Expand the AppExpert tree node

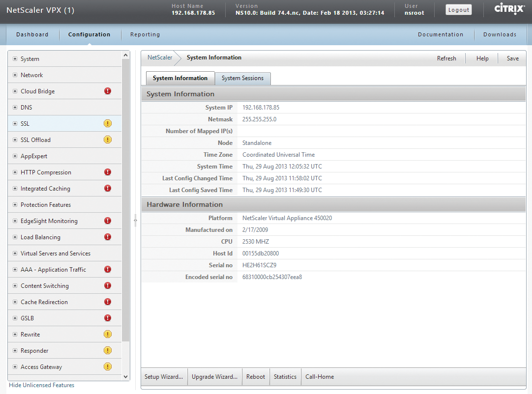click(15, 156)
